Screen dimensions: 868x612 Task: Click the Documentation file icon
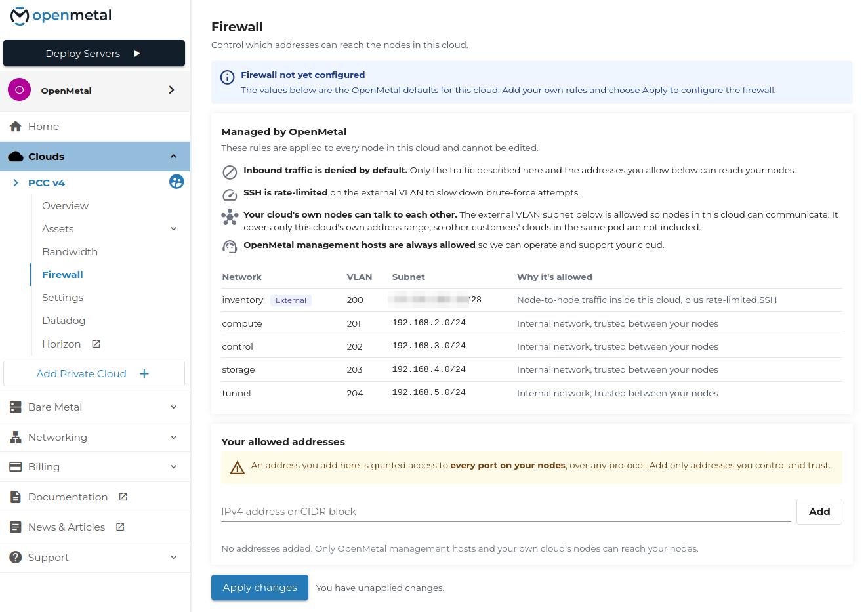tap(16, 497)
